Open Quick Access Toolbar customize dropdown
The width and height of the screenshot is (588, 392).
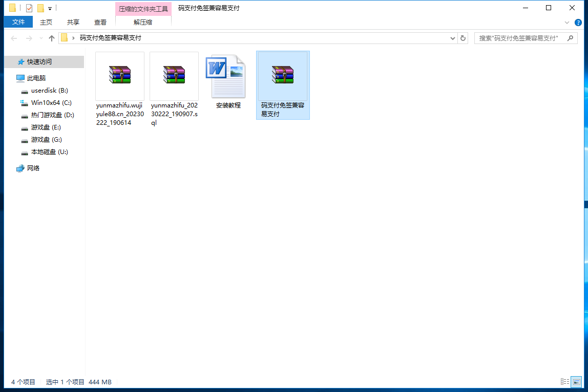(x=50, y=8)
